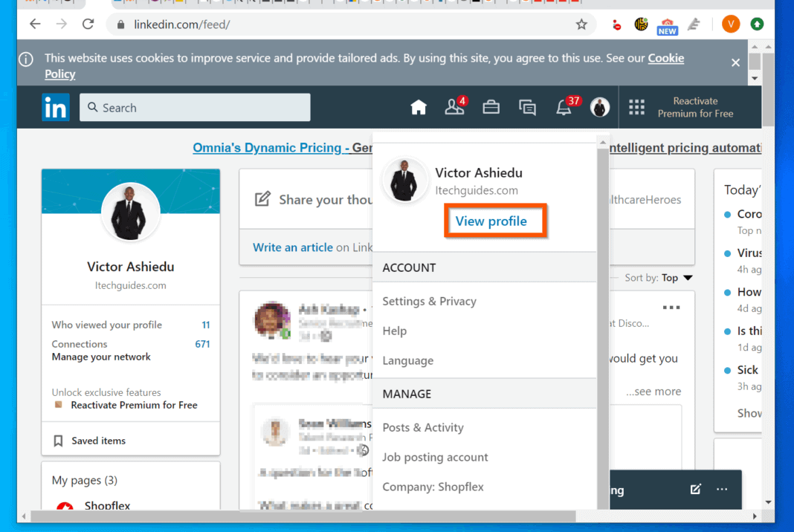Select Settings & Privacy
794x532 pixels.
tap(430, 301)
